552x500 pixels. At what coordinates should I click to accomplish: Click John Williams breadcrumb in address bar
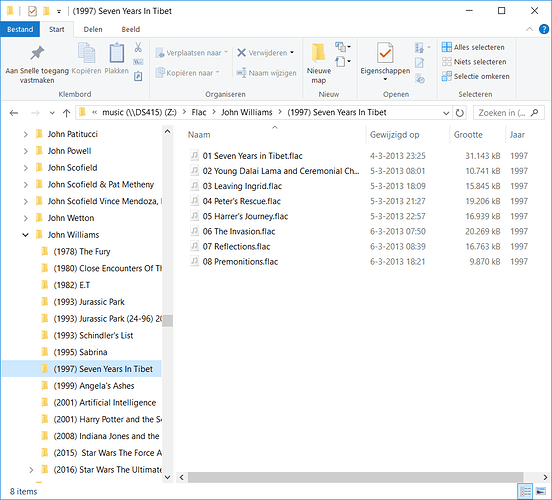pos(246,112)
